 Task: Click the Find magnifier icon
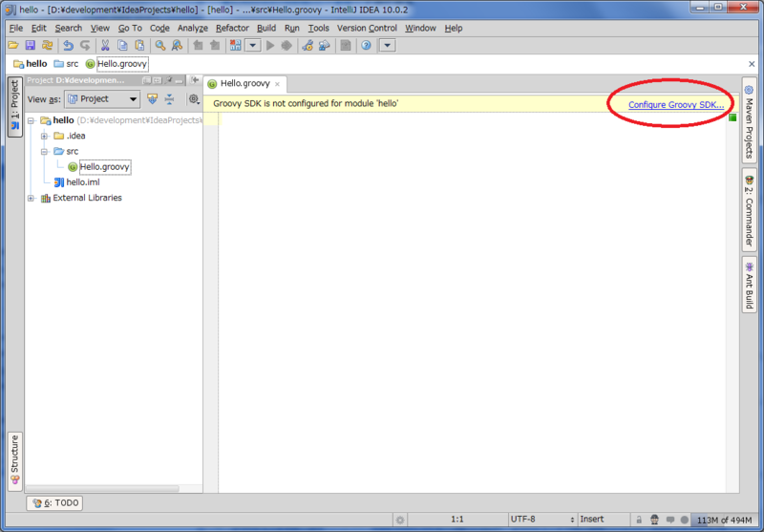pyautogui.click(x=159, y=45)
